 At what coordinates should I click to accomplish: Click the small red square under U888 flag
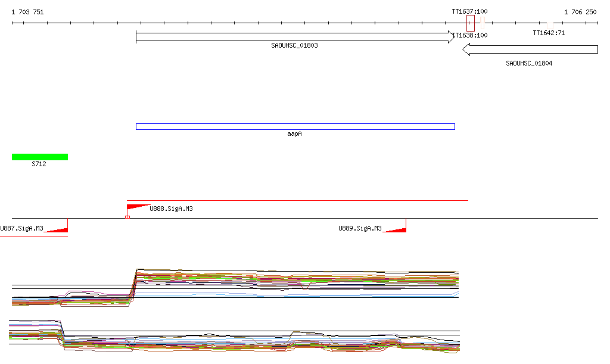[127, 217]
